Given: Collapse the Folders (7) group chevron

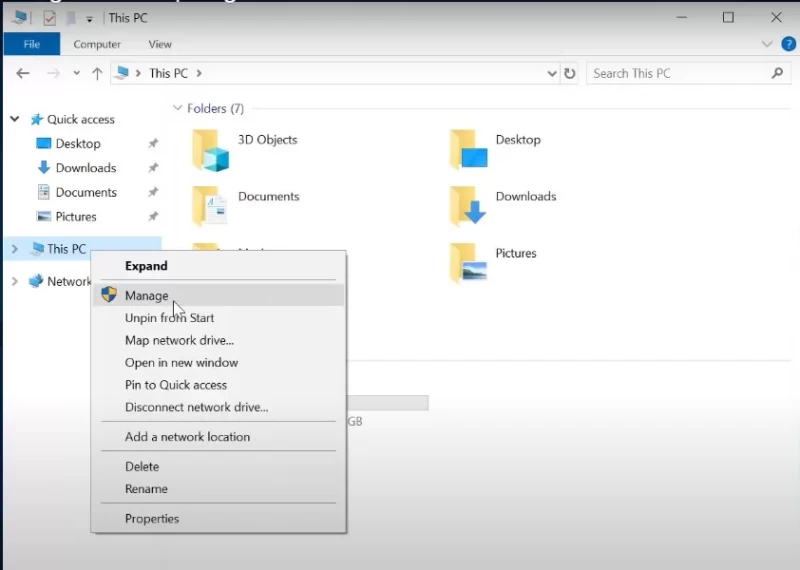Looking at the screenshot, I should point(177,108).
